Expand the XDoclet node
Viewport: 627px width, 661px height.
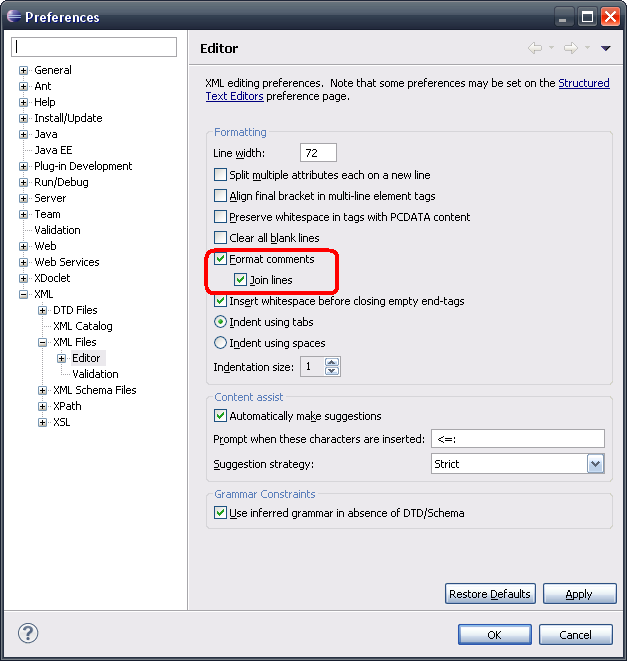coord(24,279)
